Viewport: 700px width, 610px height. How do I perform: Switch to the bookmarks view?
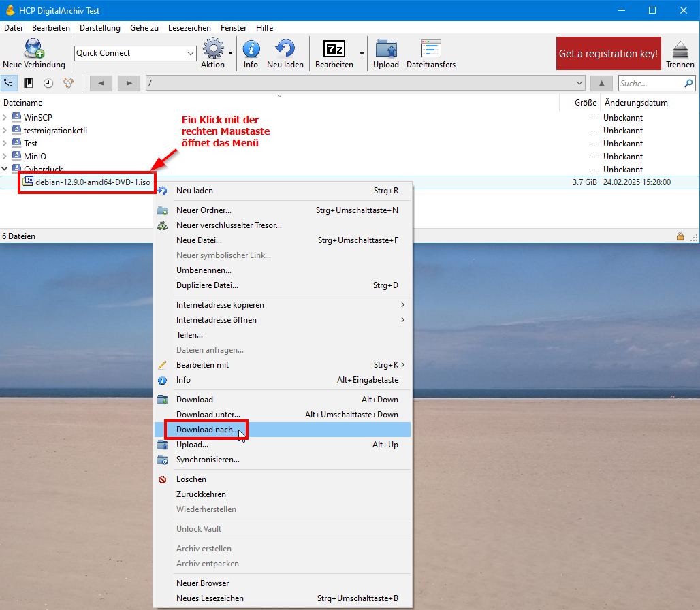29,83
